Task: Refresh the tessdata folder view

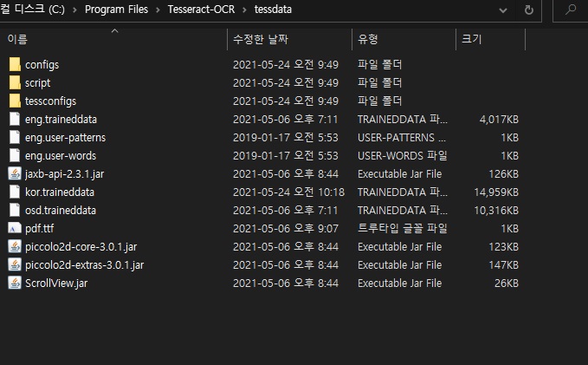Action: pyautogui.click(x=529, y=10)
